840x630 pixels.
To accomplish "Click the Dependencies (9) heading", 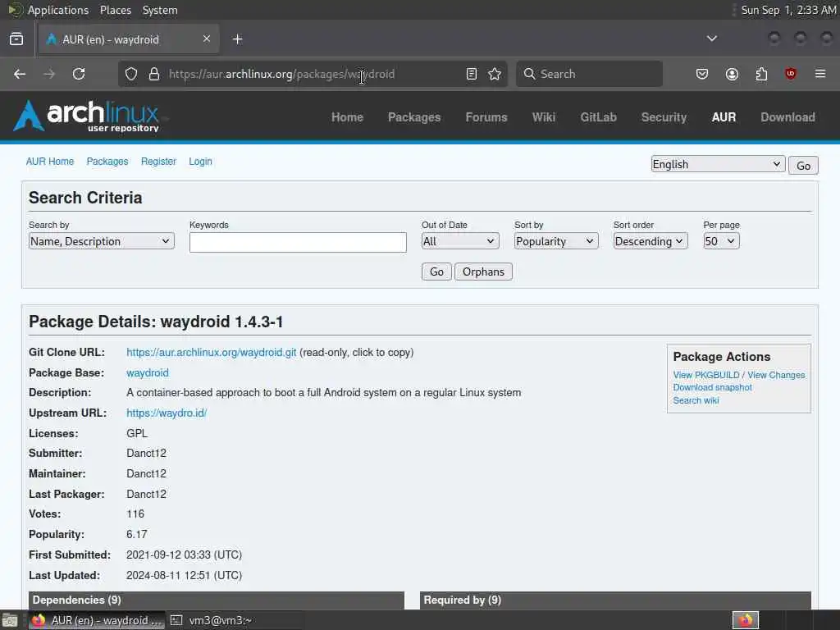I will point(76,600).
